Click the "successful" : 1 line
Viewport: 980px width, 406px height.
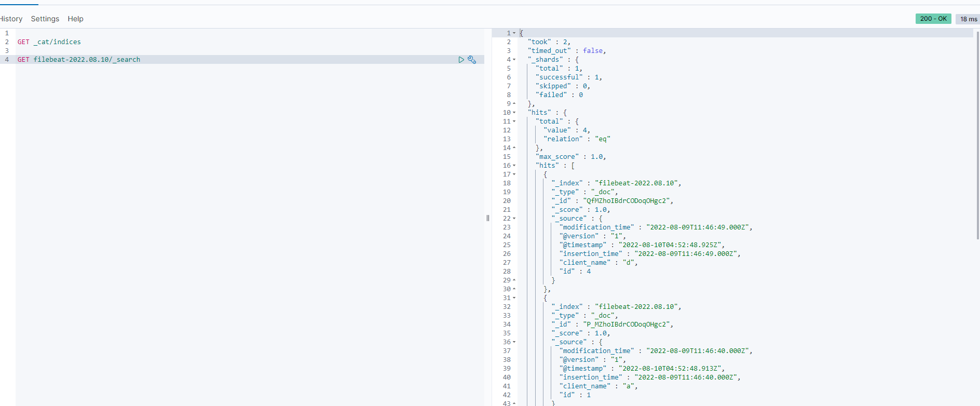(x=569, y=77)
